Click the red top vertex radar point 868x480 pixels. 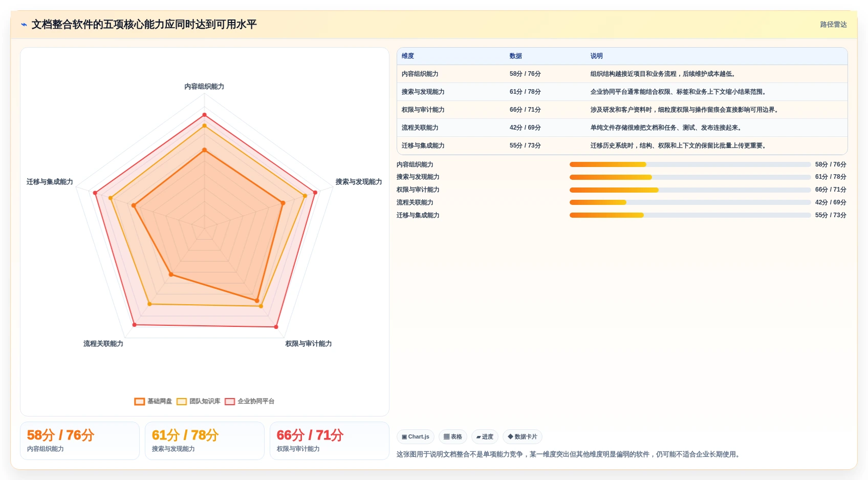tap(204, 115)
